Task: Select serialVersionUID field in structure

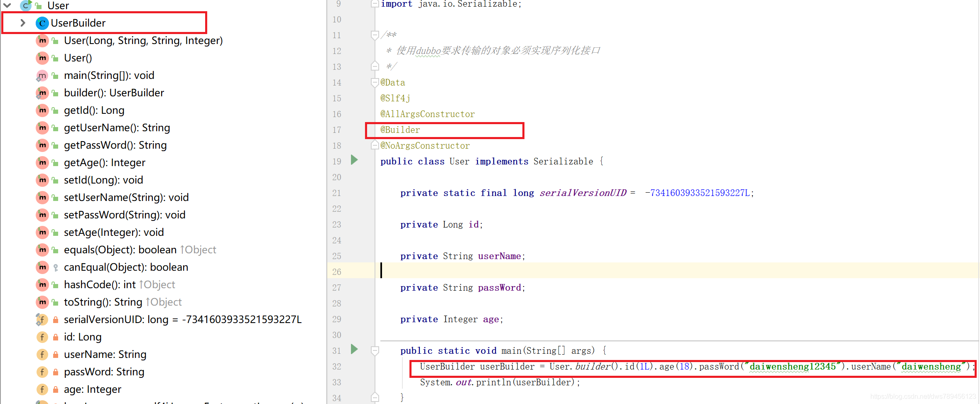Action: point(183,320)
